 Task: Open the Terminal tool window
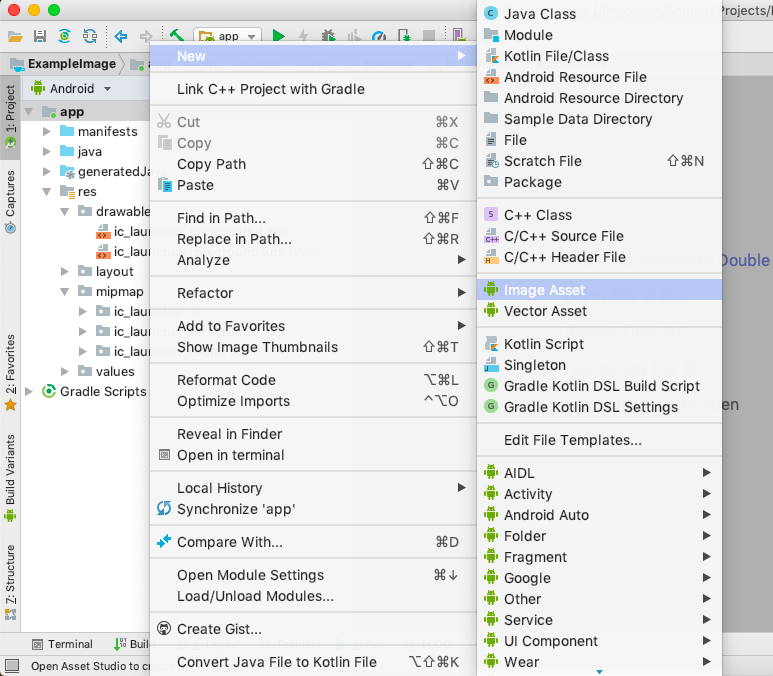tap(62, 644)
